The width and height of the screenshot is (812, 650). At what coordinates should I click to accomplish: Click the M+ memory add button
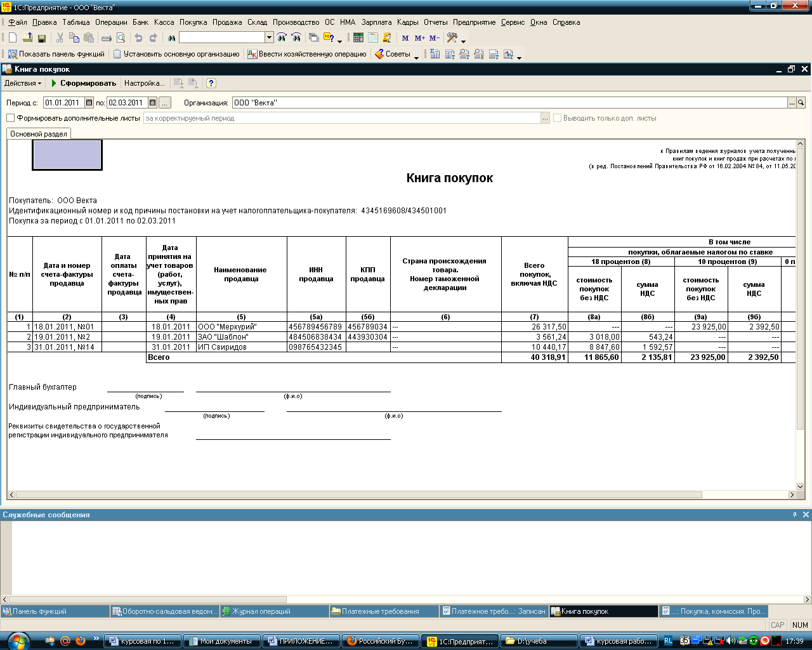tap(419, 38)
